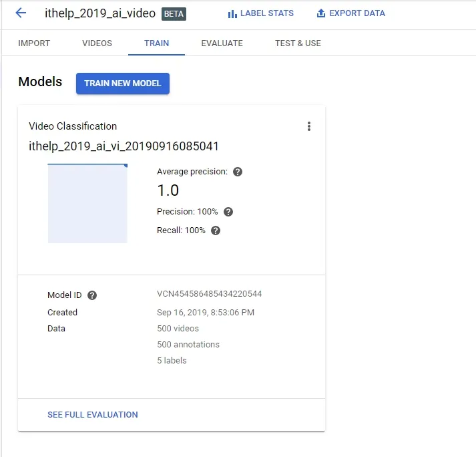Select the Model ID value VCN4545864854
The image size is (476, 457).
pos(209,294)
